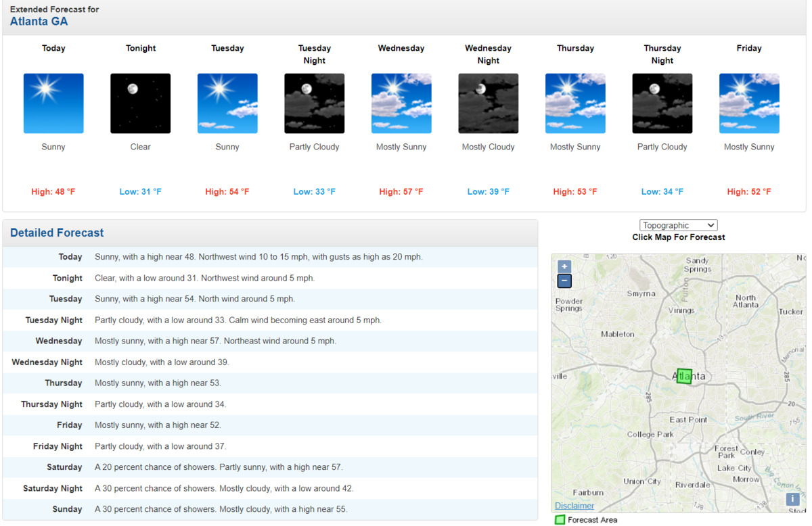Click the Saturday detailed forecast row

pos(271,467)
